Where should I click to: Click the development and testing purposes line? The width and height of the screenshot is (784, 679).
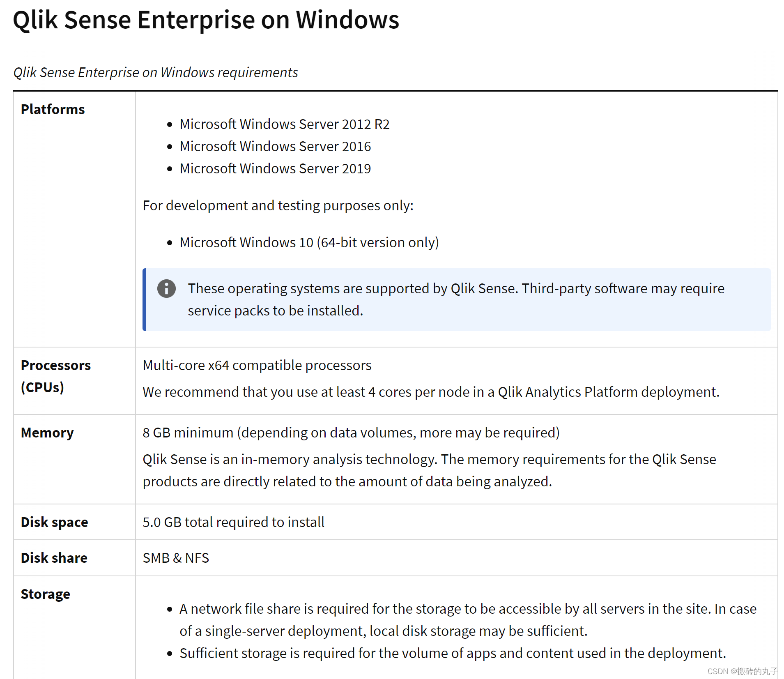278,205
